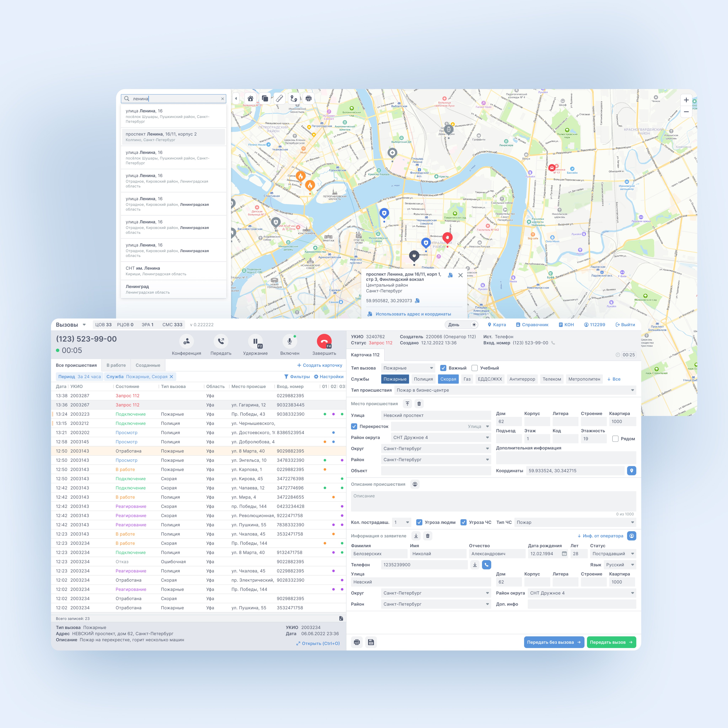The height and width of the screenshot is (728, 728).
Task: Toggle the Угроза людям checkbox
Action: click(419, 522)
